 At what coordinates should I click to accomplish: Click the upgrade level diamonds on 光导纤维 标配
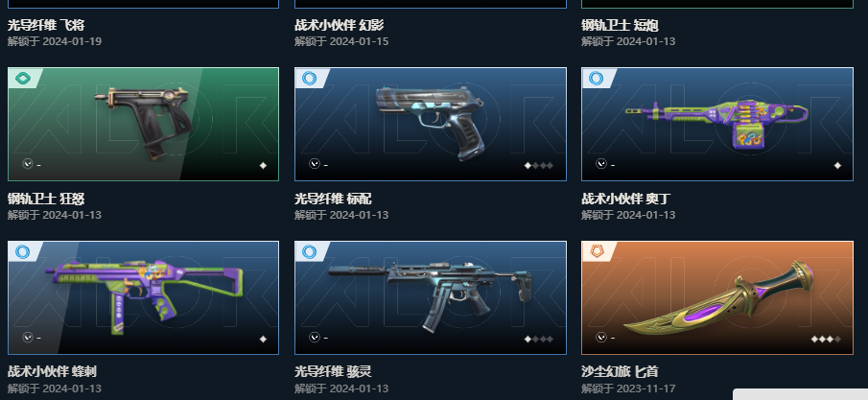539,165
